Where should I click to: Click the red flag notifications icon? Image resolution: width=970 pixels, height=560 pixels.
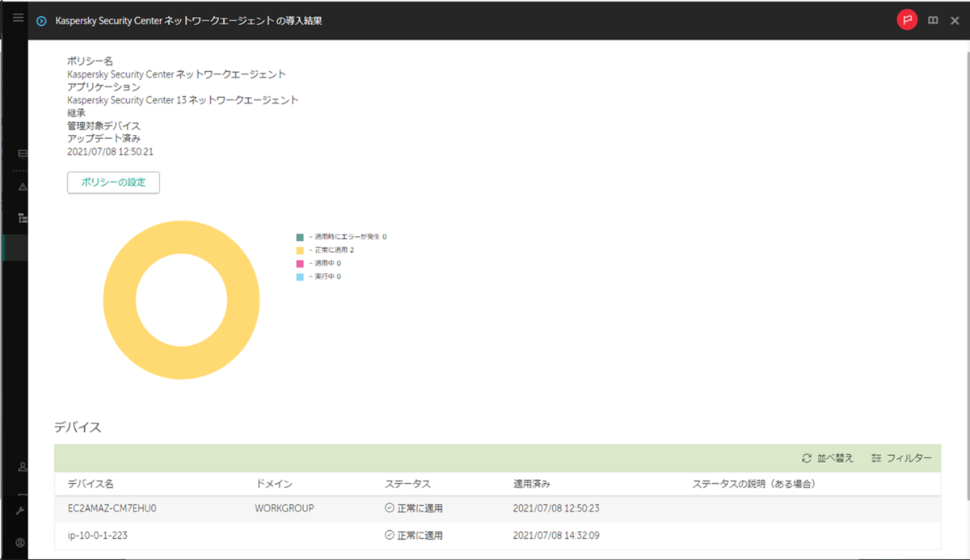pyautogui.click(x=907, y=20)
